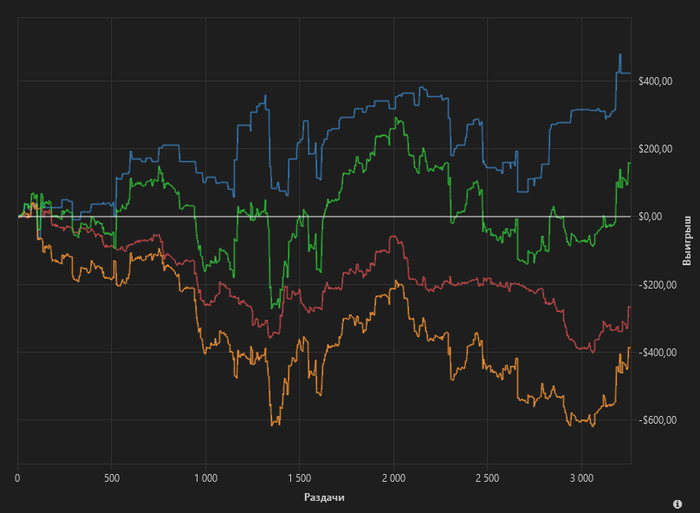Select the 1 000 hands tick label

(x=206, y=478)
